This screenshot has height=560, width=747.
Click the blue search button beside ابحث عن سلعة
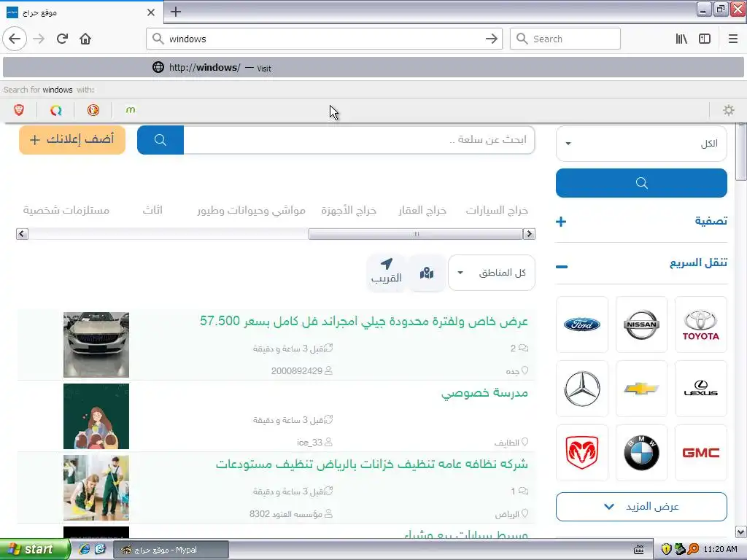coord(160,139)
